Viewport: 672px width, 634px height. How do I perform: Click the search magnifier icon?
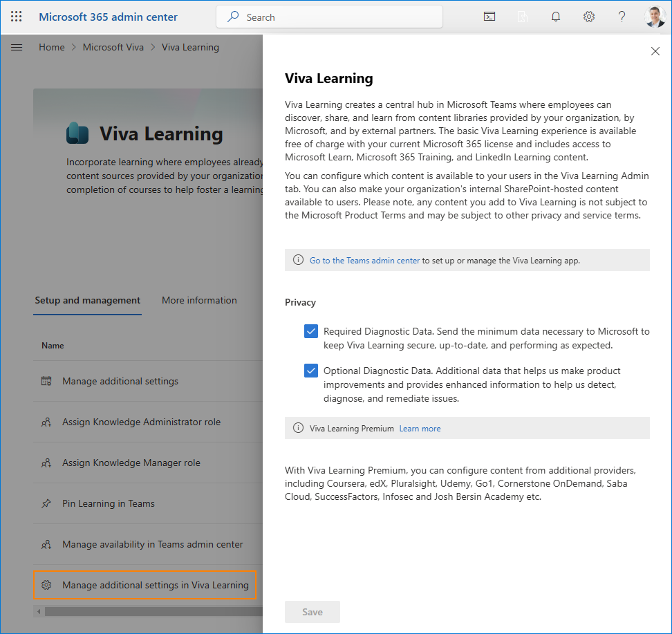(x=233, y=17)
